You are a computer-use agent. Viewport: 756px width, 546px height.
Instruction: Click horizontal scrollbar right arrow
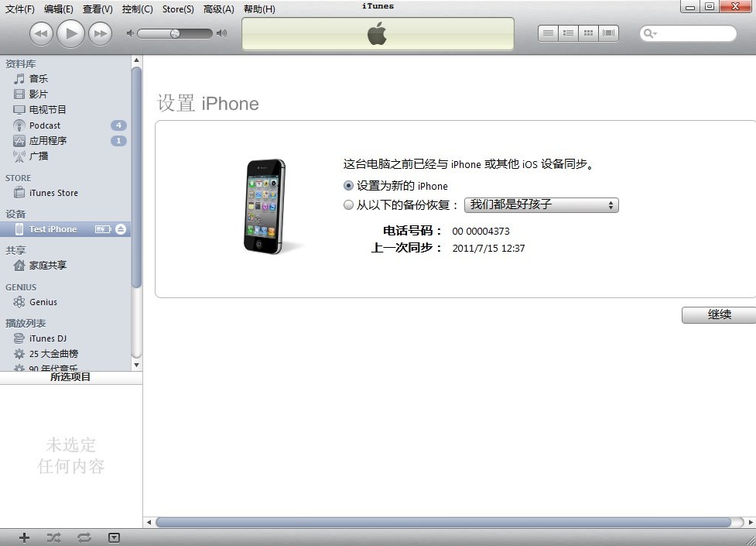[751, 522]
